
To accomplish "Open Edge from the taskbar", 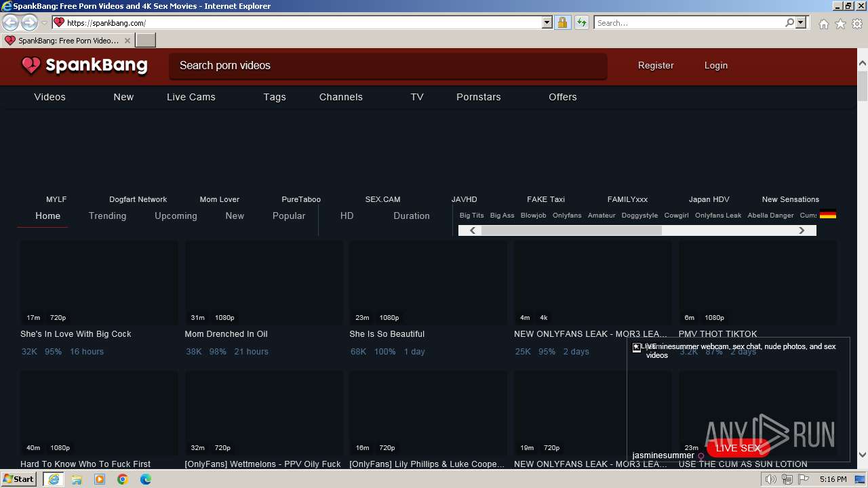I will click(x=146, y=479).
